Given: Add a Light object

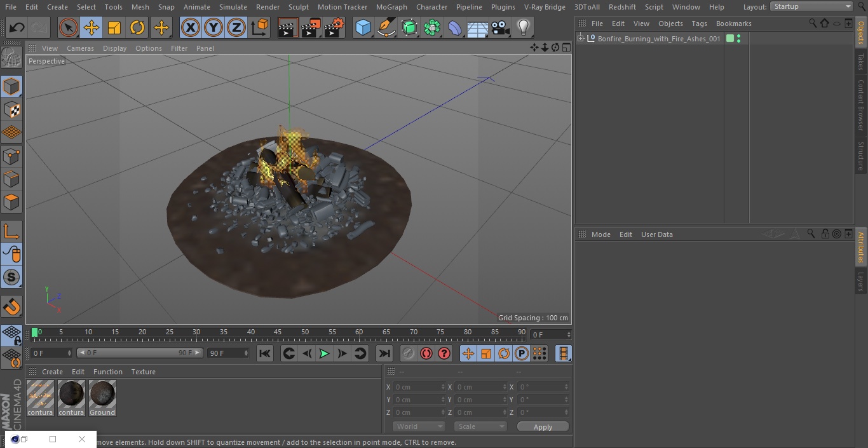Looking at the screenshot, I should tap(523, 28).
